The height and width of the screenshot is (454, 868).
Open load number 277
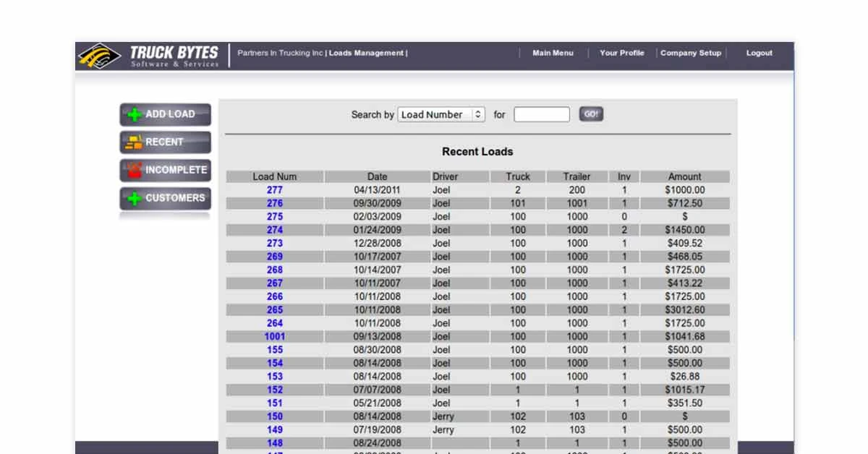pyautogui.click(x=274, y=189)
